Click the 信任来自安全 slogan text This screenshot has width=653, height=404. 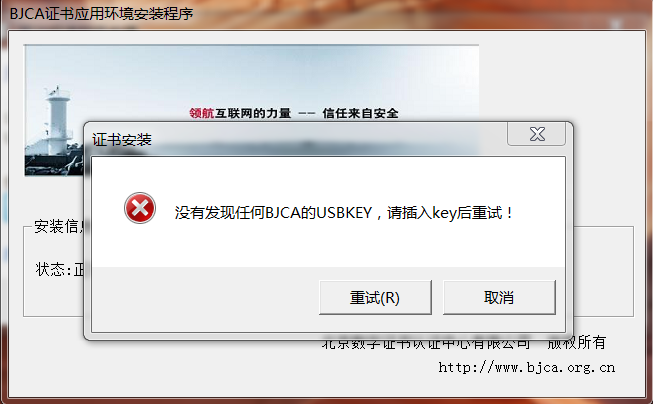(360, 113)
